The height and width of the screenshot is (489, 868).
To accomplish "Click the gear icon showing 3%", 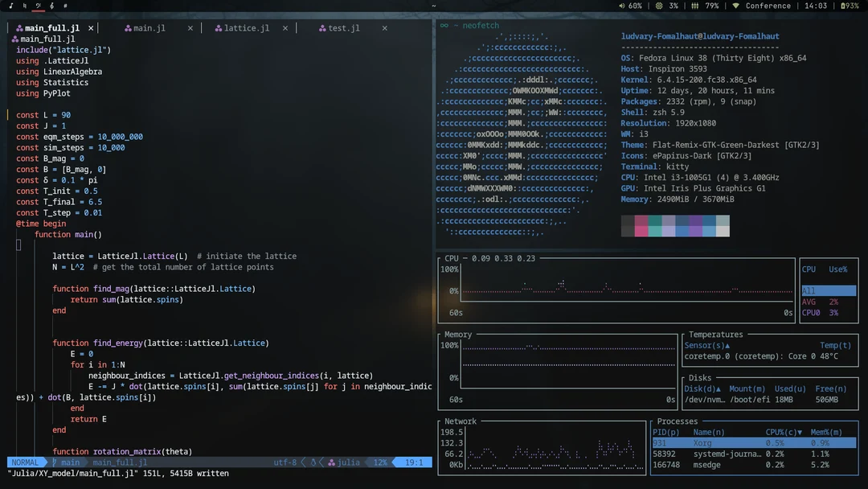I will pos(661,6).
